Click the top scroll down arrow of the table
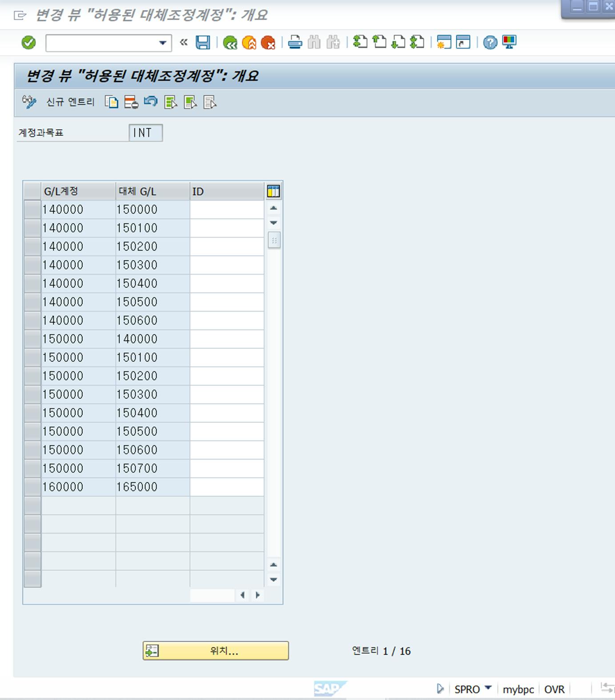Screen dimensions: 615x700 [274, 223]
